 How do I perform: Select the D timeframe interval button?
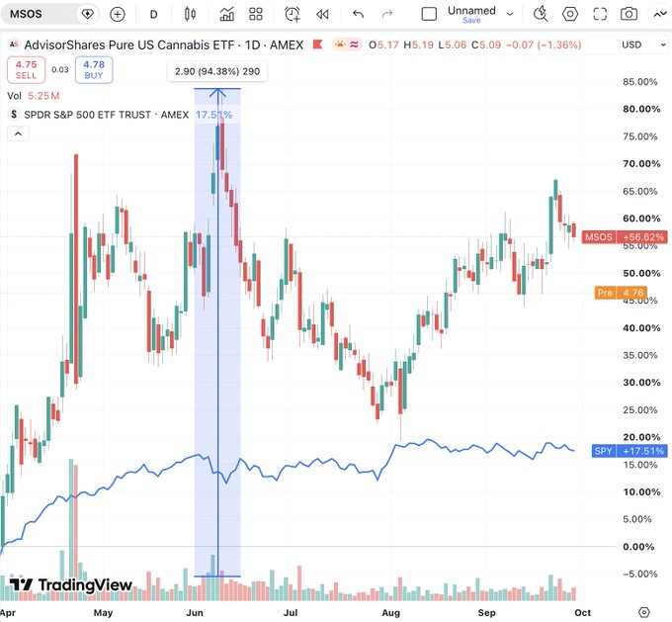click(x=153, y=15)
